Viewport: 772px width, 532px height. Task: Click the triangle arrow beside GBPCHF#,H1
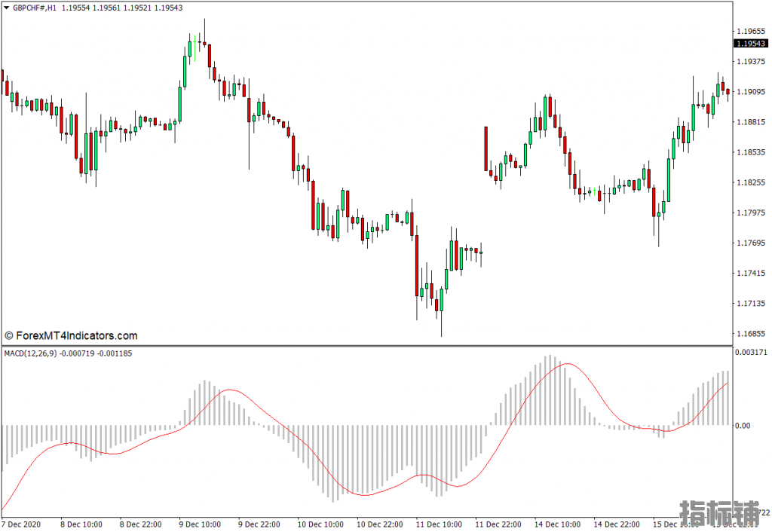click(7, 8)
